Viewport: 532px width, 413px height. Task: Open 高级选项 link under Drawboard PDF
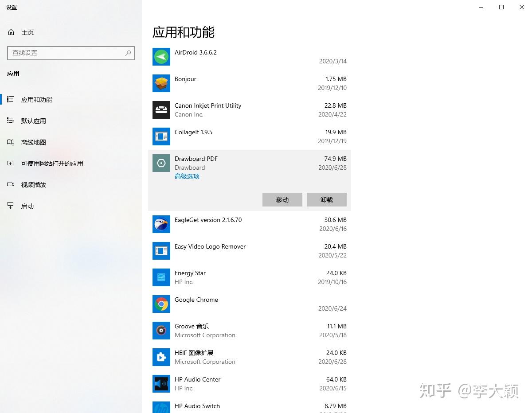(187, 176)
